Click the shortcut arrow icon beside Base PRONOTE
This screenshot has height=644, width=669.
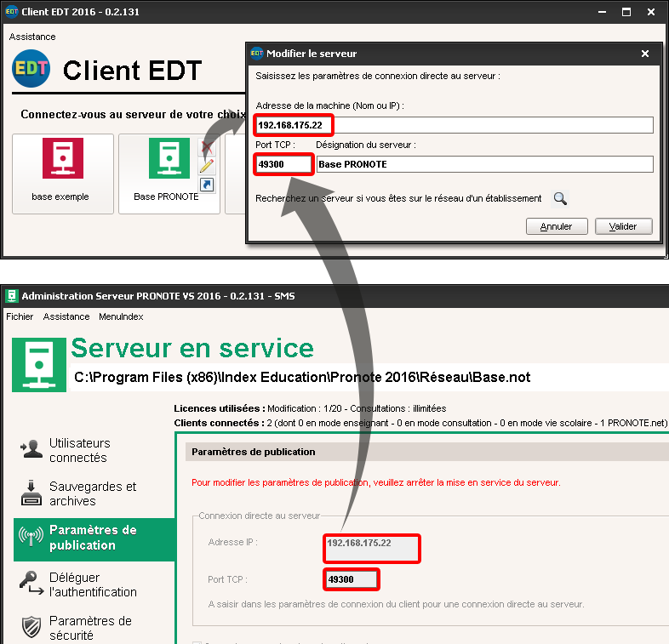pyautogui.click(x=207, y=185)
